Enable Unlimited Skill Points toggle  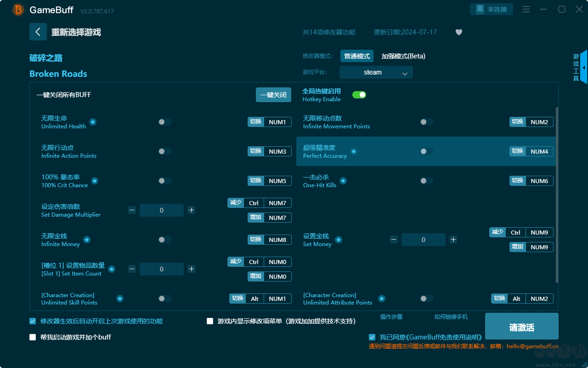[x=165, y=299]
